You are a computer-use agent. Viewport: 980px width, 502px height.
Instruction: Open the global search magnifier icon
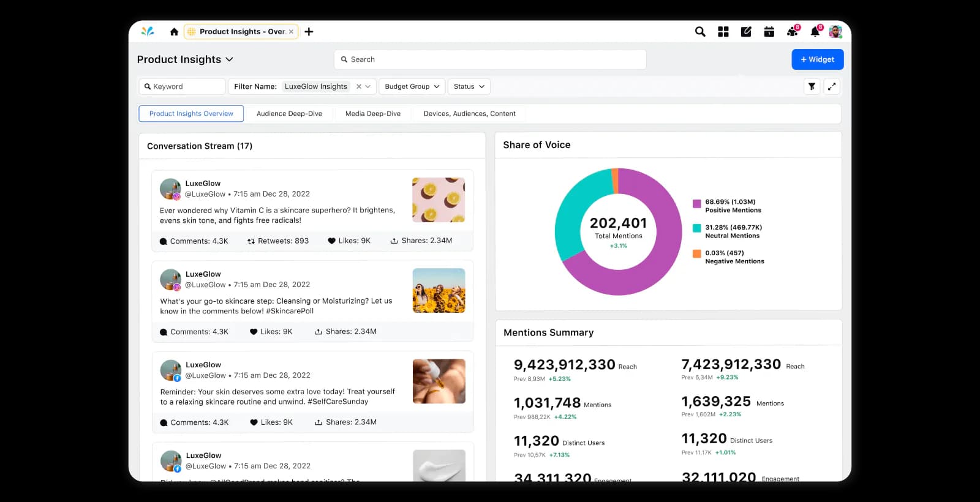click(x=700, y=32)
